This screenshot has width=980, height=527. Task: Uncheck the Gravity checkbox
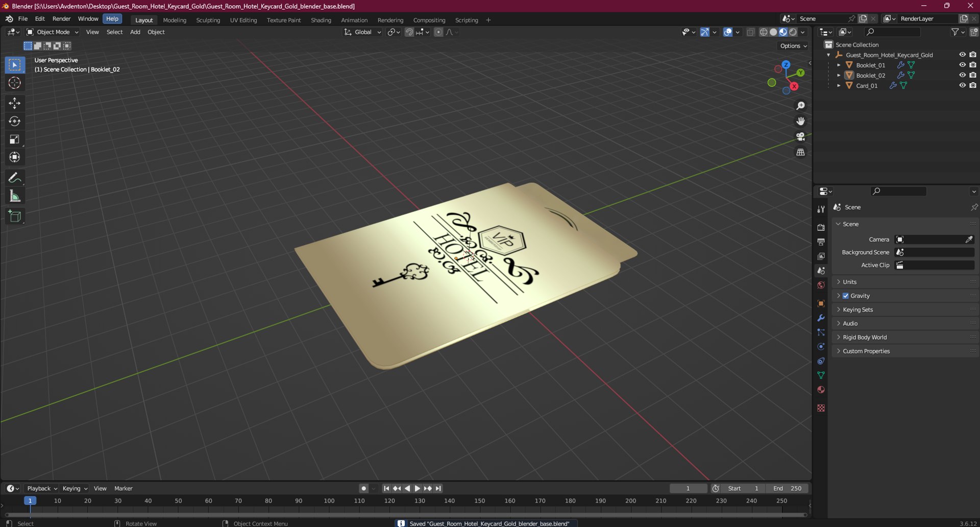pyautogui.click(x=846, y=296)
